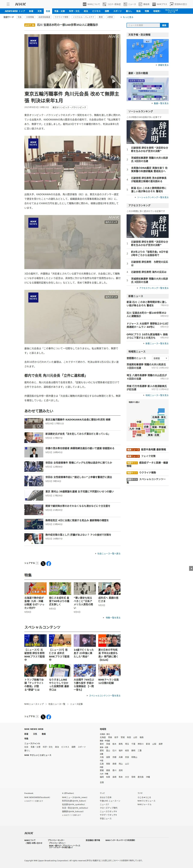Click NHKニューストップ breadcrumb
This screenshot has height=868, width=193.
(34, 704)
